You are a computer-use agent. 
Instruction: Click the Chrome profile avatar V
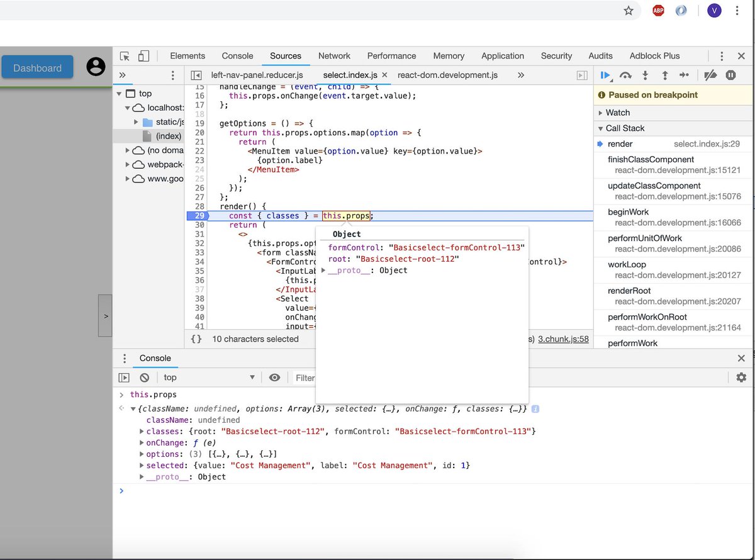coord(714,11)
